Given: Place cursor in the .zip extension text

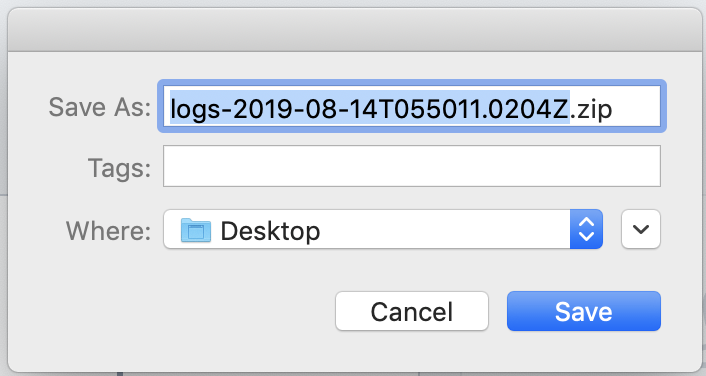Looking at the screenshot, I should click(x=592, y=109).
